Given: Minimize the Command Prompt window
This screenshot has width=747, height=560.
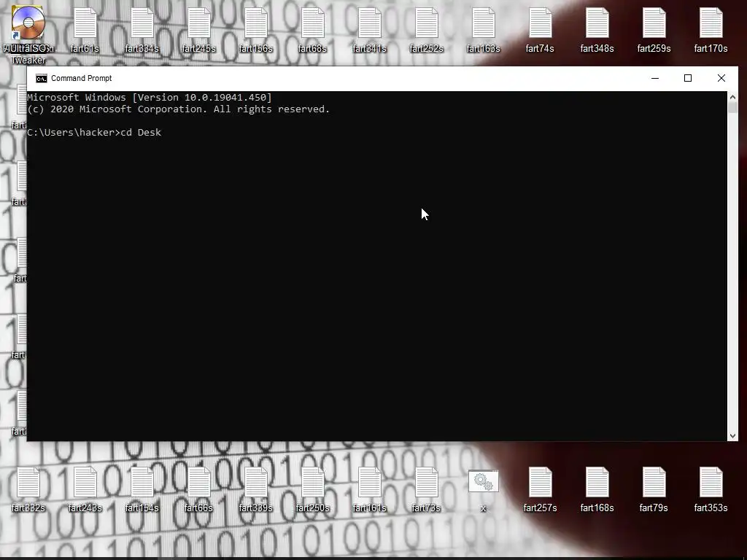Looking at the screenshot, I should click(655, 79).
